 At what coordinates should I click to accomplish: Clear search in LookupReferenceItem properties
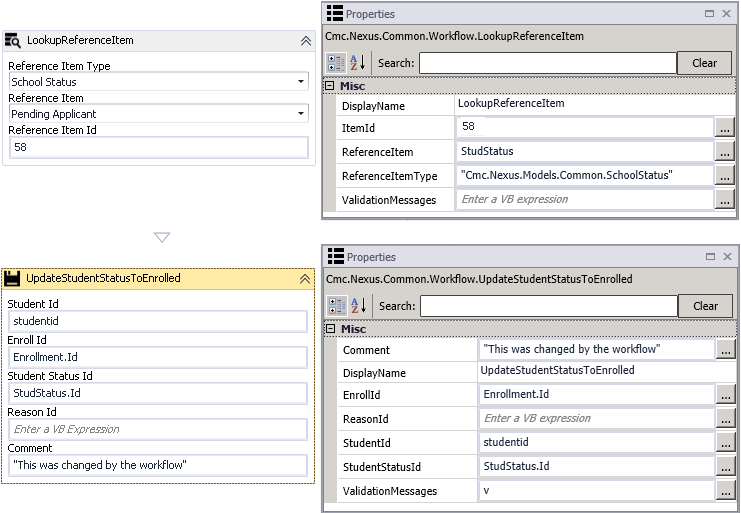click(705, 63)
